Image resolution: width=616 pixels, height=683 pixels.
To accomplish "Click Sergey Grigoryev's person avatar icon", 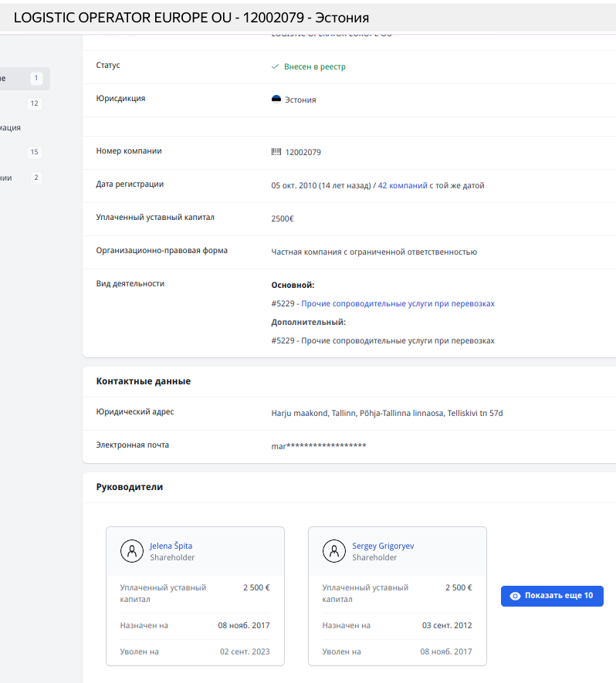I will (334, 551).
